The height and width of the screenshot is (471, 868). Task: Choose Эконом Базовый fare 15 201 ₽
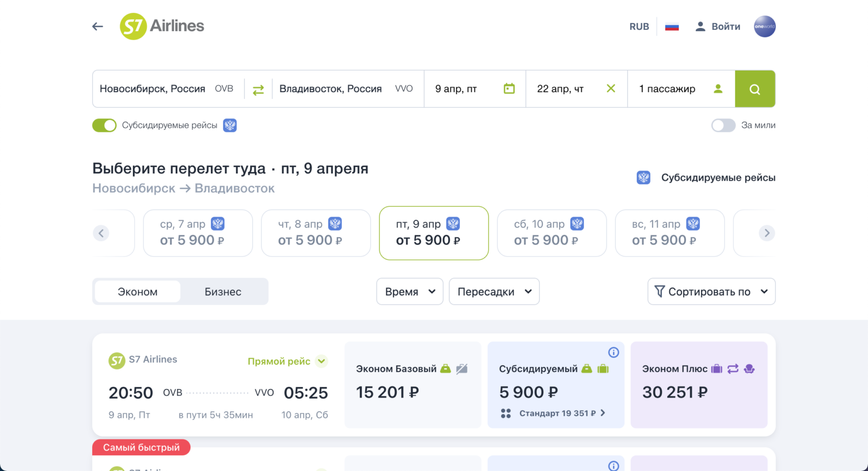(413, 385)
